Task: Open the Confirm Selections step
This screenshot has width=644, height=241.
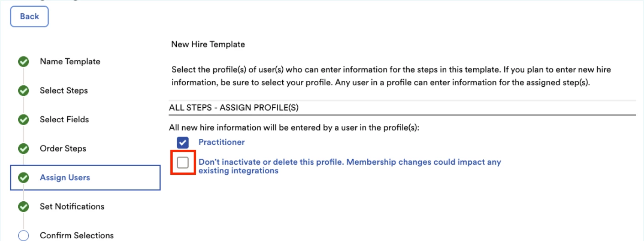Action: (x=77, y=236)
